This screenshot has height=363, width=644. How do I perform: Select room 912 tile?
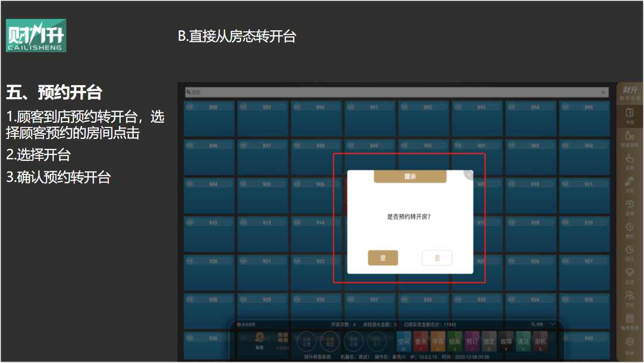click(x=210, y=234)
